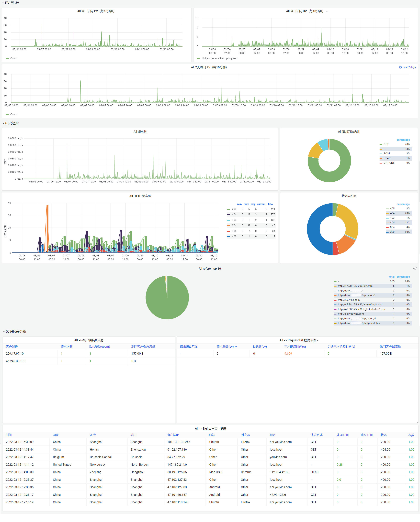Click the refresh icon on the referer top 10 panel

pos(415,268)
